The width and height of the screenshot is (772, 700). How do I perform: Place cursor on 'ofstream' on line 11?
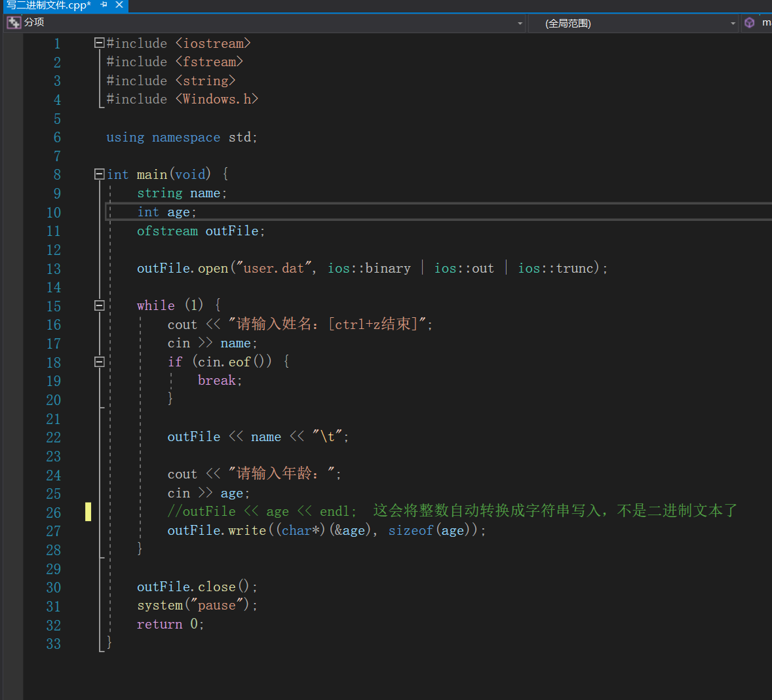(x=167, y=231)
